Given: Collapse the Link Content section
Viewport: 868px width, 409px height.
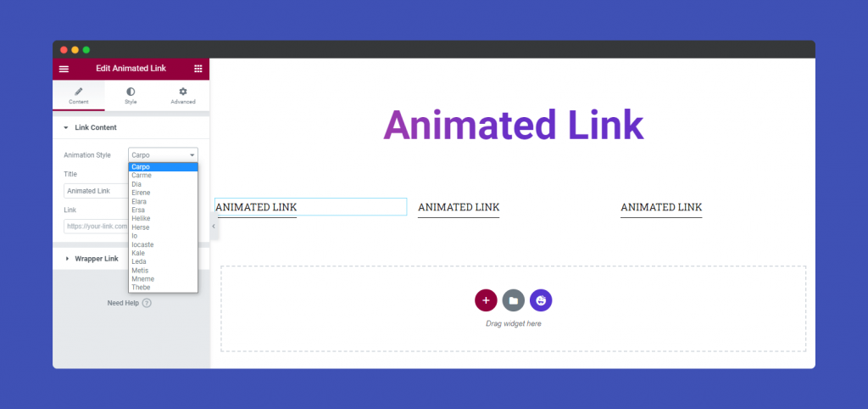Looking at the screenshot, I should [x=131, y=127].
